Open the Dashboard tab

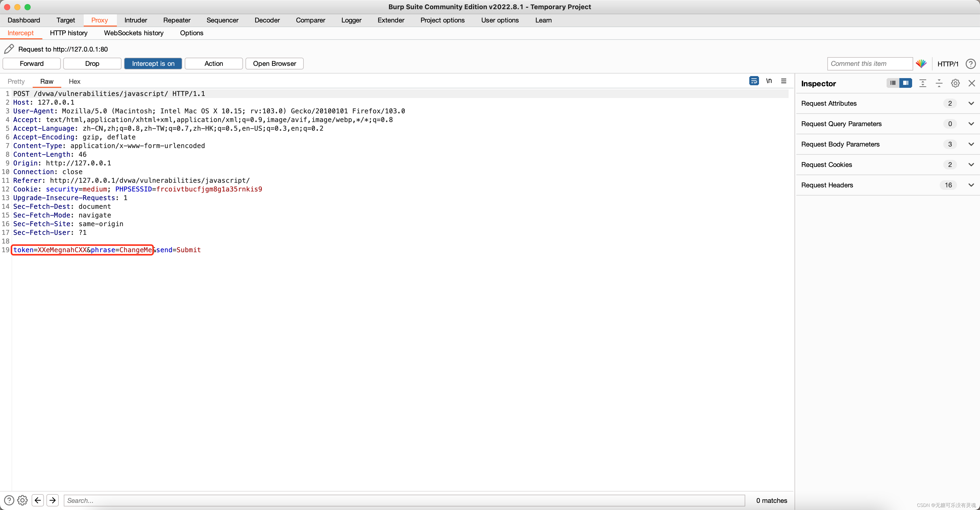[23, 20]
